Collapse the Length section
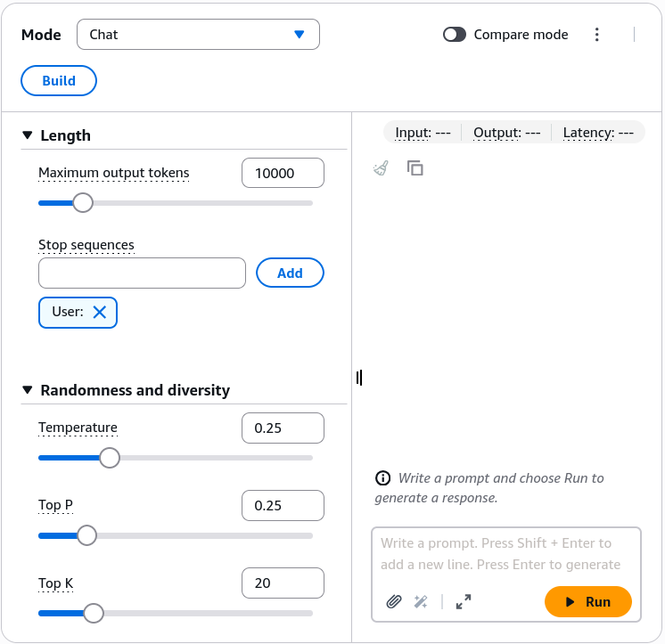 coord(28,135)
